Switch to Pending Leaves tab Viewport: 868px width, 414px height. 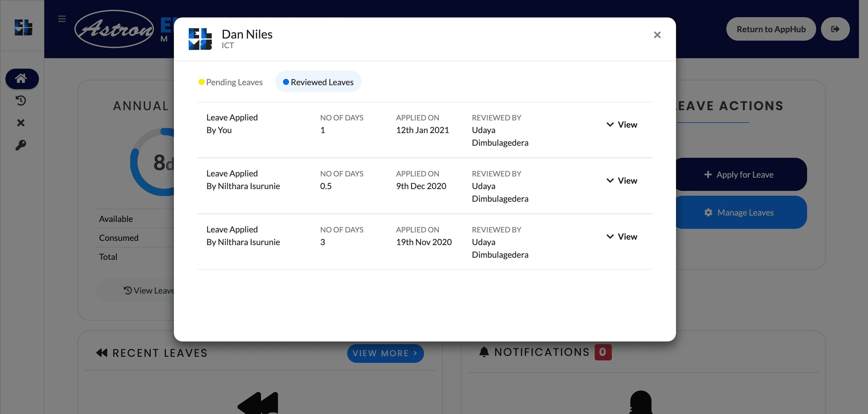click(231, 82)
